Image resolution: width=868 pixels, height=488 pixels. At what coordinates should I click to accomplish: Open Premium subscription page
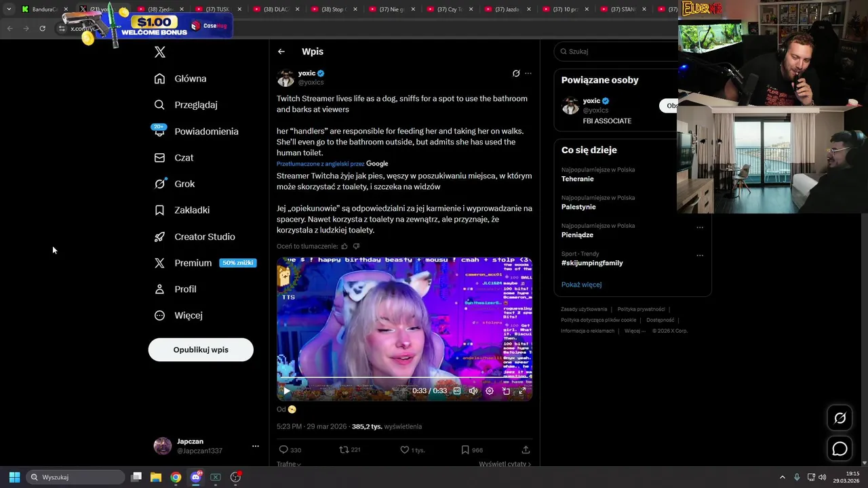coord(205,263)
